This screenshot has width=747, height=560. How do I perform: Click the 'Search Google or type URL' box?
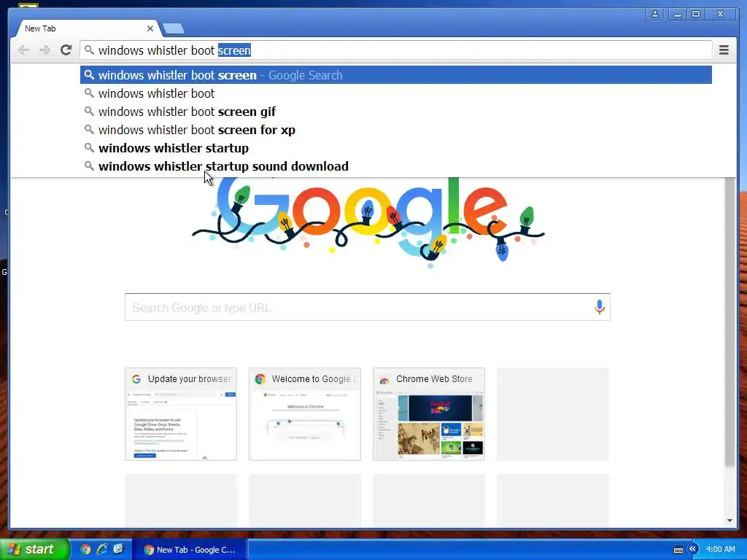[368, 307]
